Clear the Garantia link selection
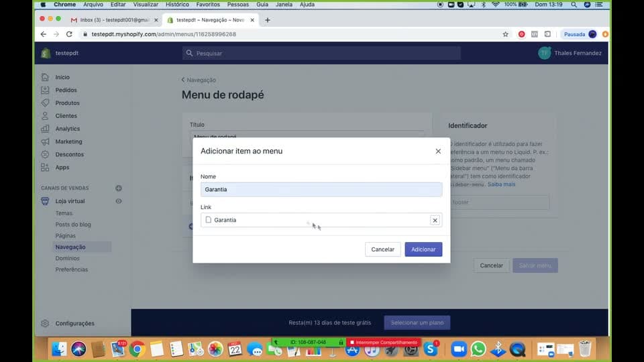Screen dimensions: 644x362 435,221
